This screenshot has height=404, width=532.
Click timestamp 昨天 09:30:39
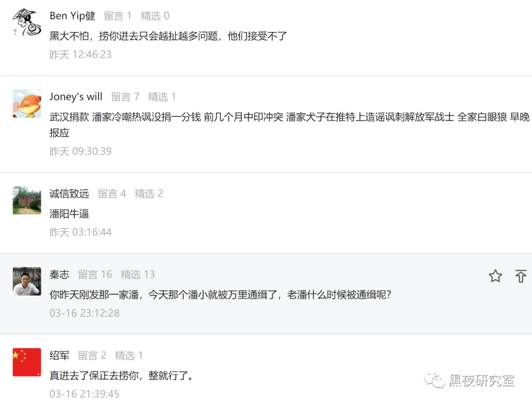[80, 151]
